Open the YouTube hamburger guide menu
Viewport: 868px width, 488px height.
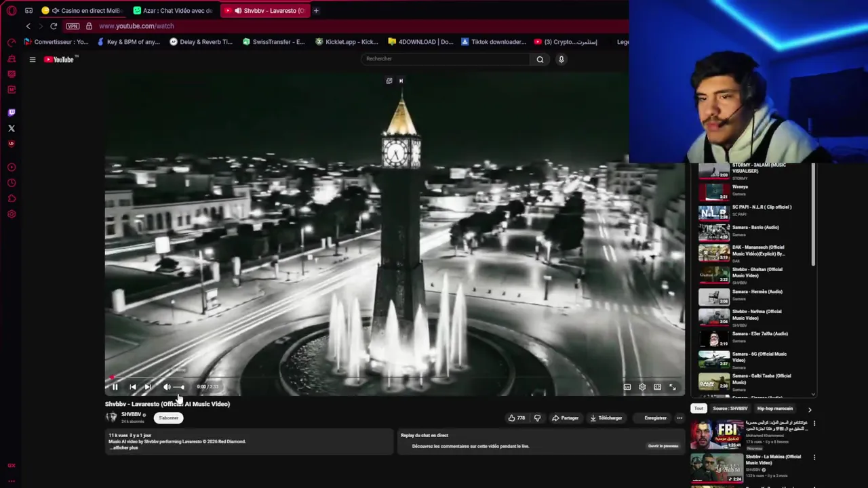tap(32, 60)
